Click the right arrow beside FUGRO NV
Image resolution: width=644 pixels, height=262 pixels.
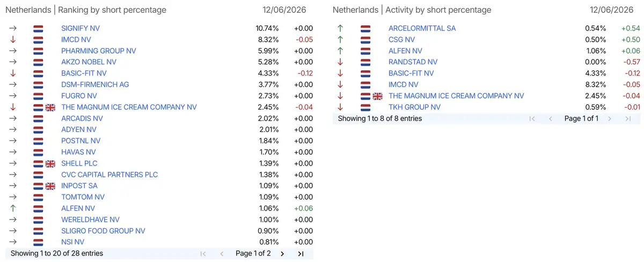tap(13, 96)
